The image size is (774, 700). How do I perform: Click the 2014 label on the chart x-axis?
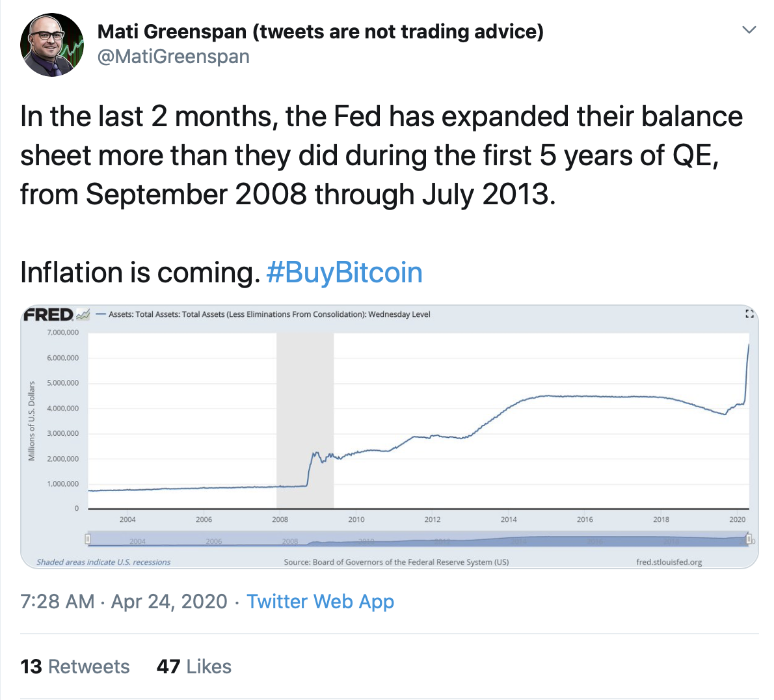tap(509, 520)
